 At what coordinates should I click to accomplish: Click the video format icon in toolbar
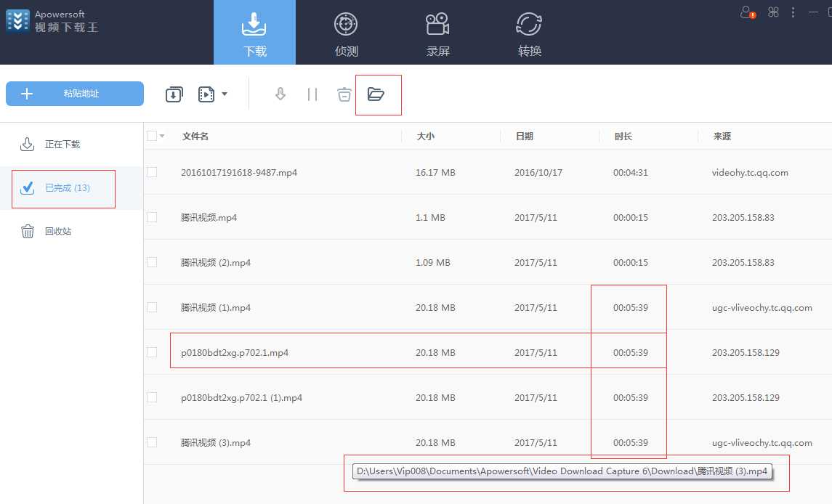coord(206,94)
